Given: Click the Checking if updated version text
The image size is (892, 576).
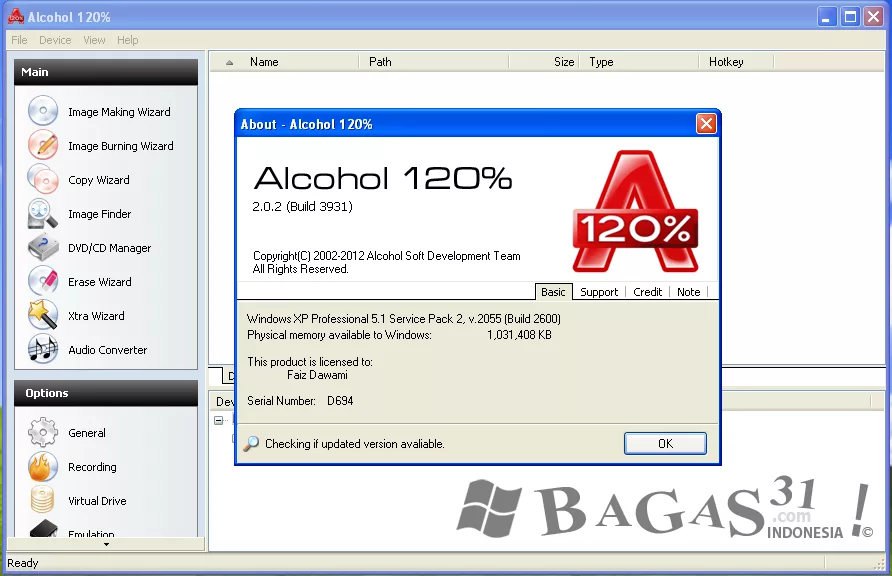Looking at the screenshot, I should 354,444.
